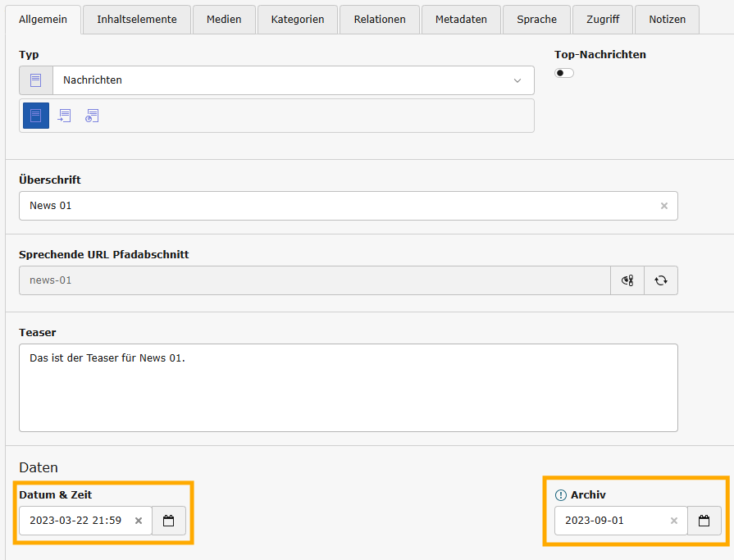Open calendar picker for Archiv date
734x560 pixels.
click(704, 521)
